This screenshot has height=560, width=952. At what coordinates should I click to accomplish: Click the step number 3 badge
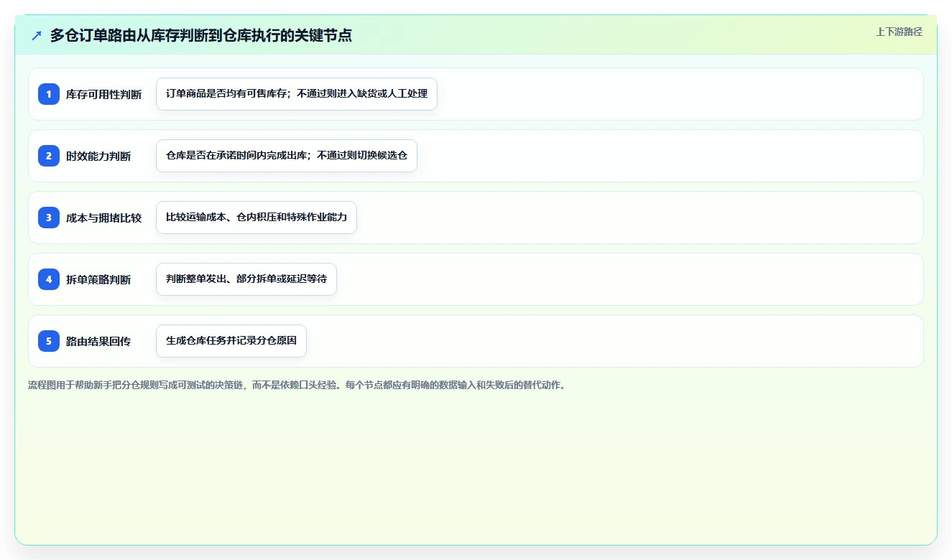click(x=49, y=217)
